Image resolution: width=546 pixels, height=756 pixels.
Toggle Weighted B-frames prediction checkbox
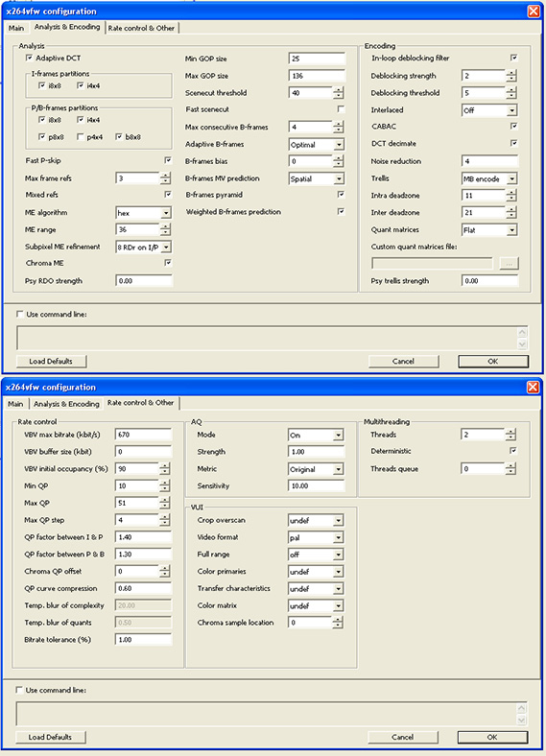[341, 211]
